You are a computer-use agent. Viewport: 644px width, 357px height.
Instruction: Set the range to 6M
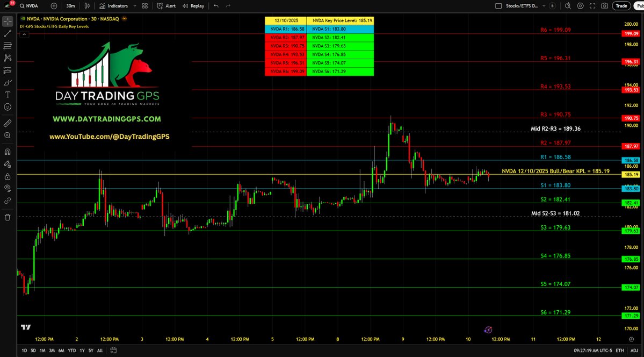tap(61, 351)
